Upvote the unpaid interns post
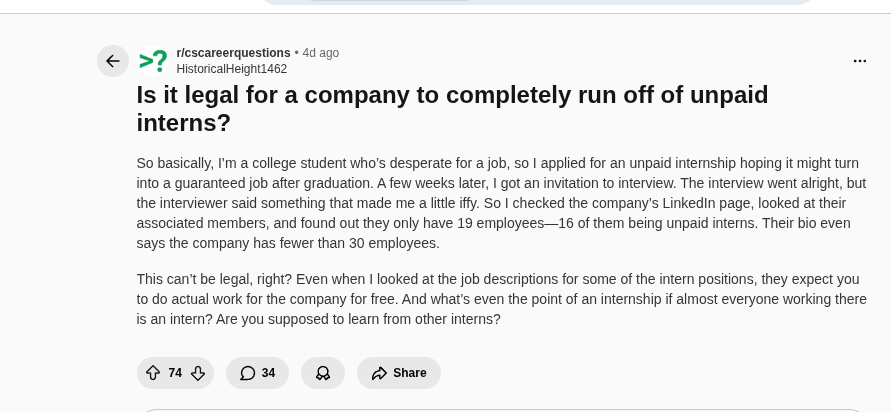Viewport: 891px width, 412px height. [x=153, y=373]
